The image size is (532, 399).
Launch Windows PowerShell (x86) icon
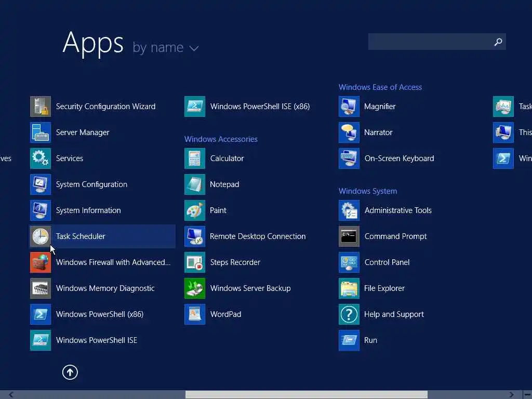pyautogui.click(x=41, y=314)
